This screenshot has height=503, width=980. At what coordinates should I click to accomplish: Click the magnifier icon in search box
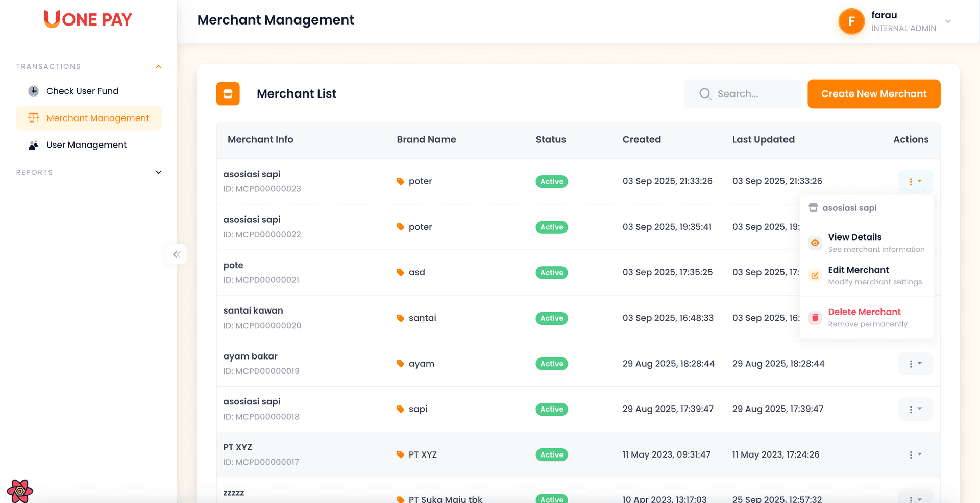tap(705, 94)
